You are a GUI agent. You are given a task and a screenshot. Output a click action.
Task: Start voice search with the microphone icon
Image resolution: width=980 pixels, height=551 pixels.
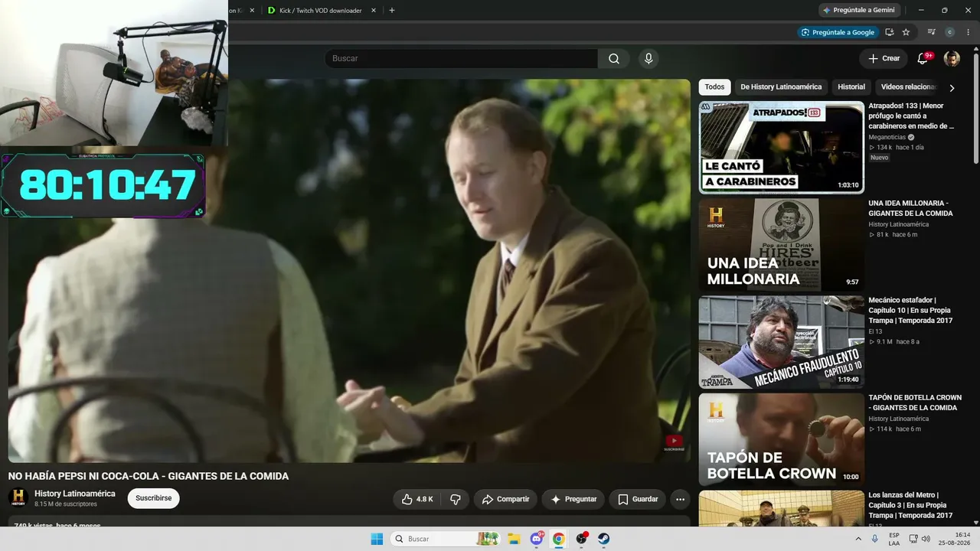pyautogui.click(x=648, y=59)
